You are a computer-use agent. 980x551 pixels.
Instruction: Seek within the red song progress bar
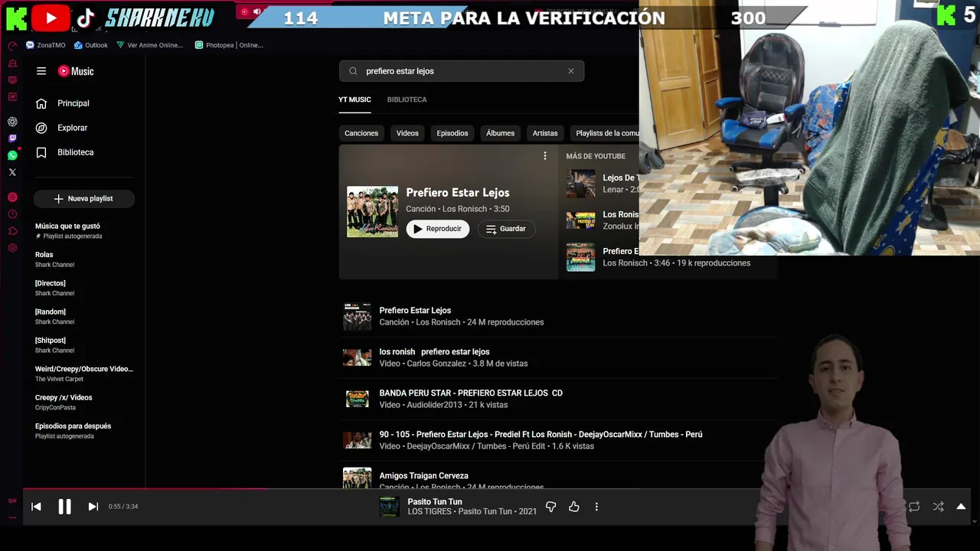tap(145, 489)
